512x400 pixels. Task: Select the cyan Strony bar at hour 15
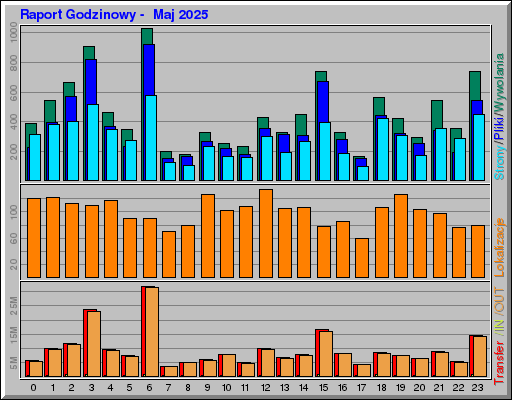pyautogui.click(x=325, y=152)
